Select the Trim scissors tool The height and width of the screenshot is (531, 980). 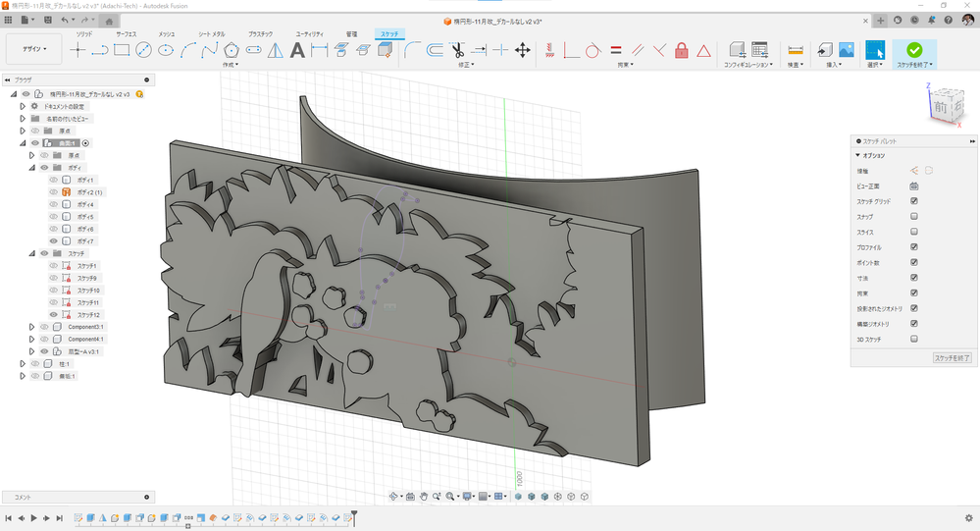tap(457, 51)
